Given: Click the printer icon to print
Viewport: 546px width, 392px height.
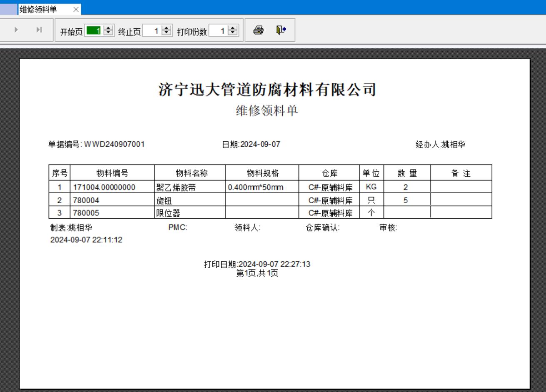Looking at the screenshot, I should tap(258, 30).
